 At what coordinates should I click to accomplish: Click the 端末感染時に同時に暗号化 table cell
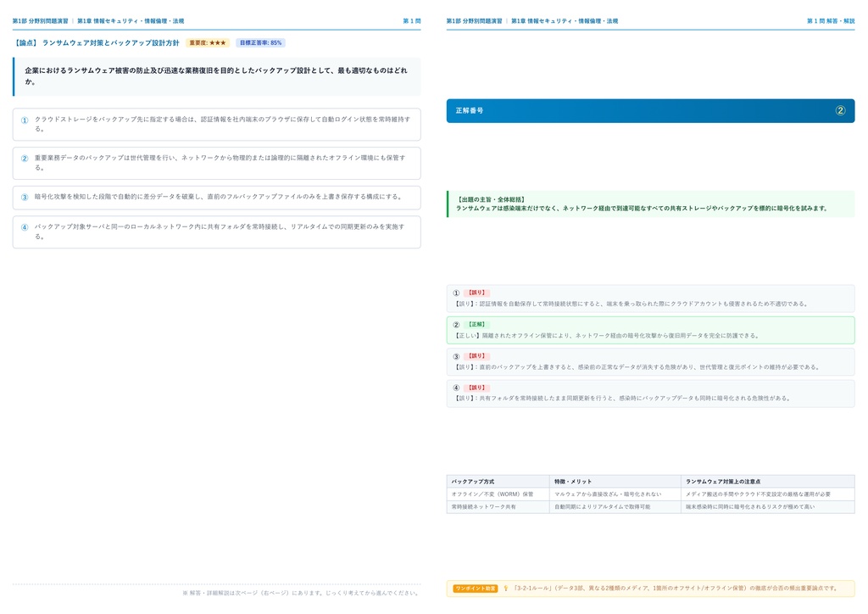tap(768, 506)
